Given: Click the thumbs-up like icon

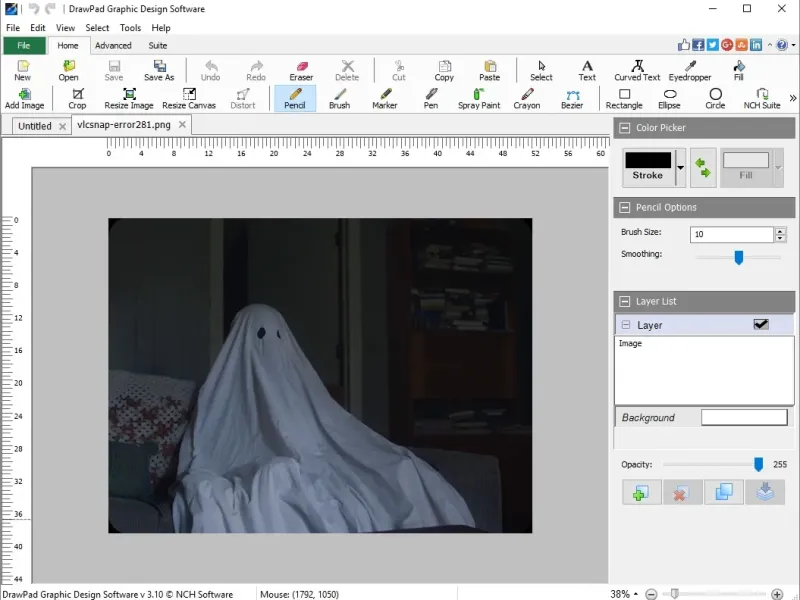Looking at the screenshot, I should pos(684,45).
